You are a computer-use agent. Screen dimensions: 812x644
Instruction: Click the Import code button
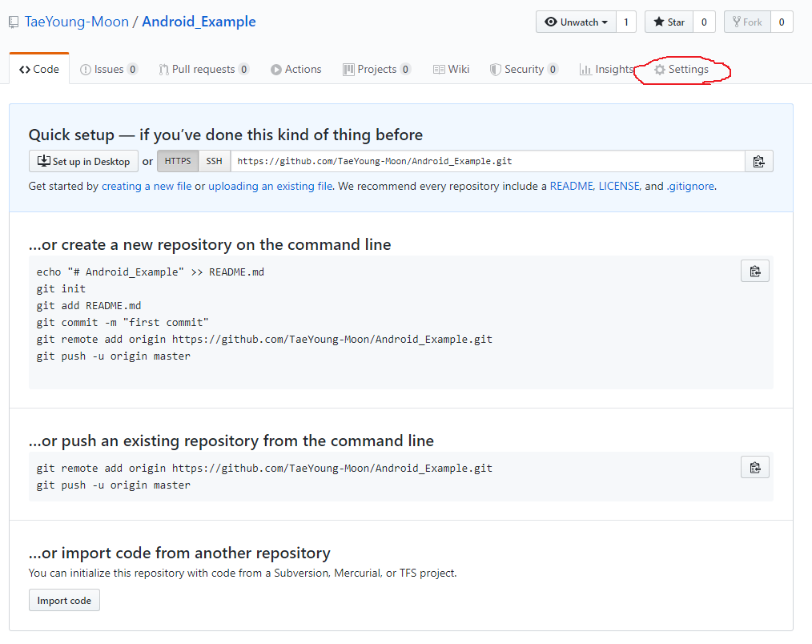(x=64, y=601)
